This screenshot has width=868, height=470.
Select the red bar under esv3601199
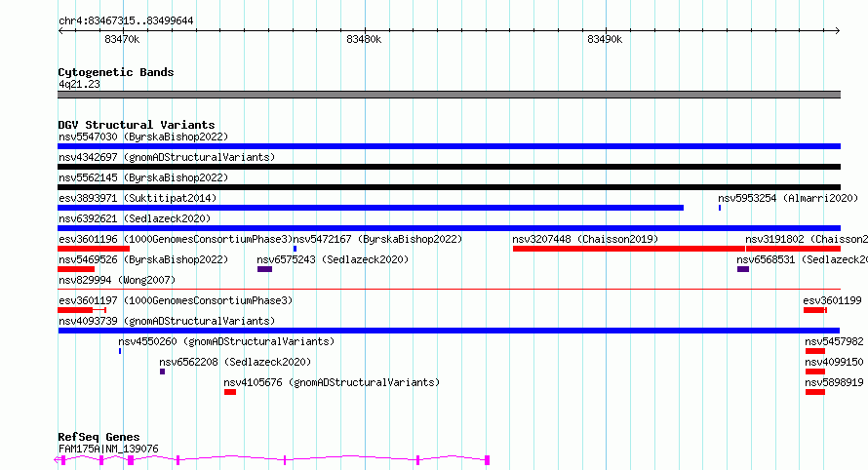coord(815,310)
